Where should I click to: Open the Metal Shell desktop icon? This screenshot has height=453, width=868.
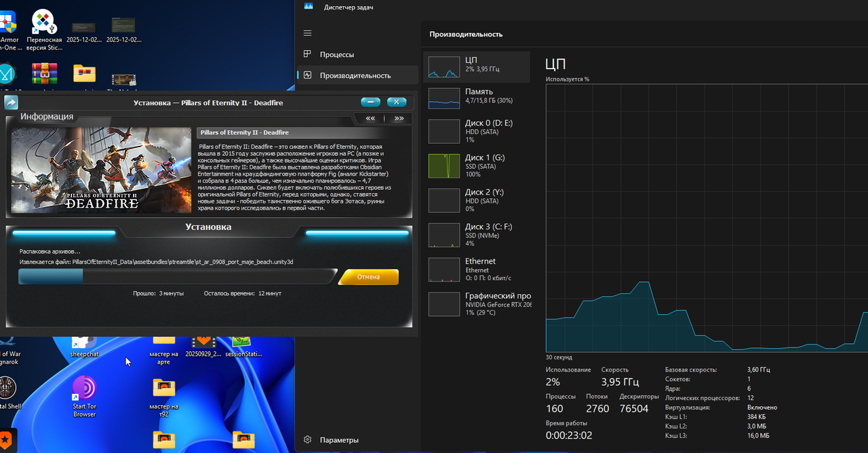point(9,394)
